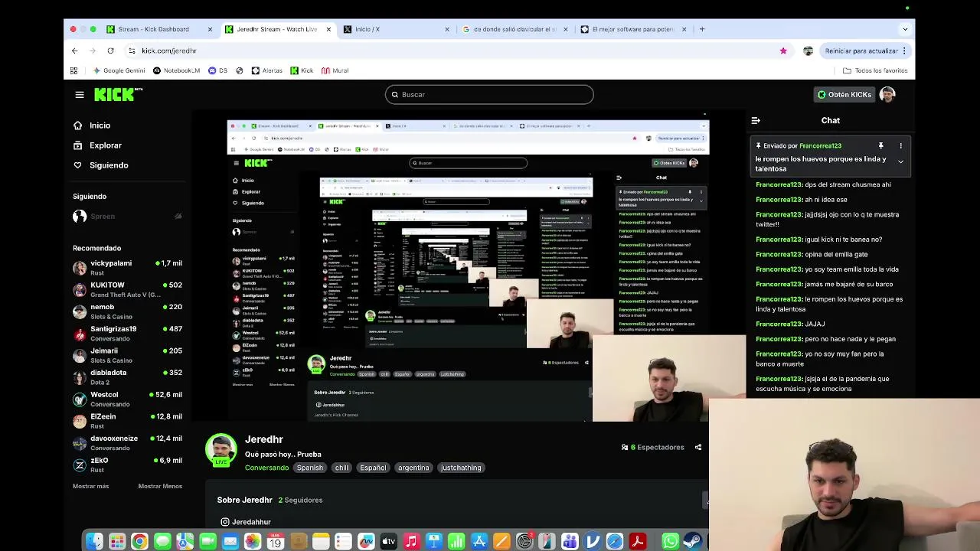Open ElZeein channel in recommended
This screenshot has width=980, height=551.
pos(127,420)
